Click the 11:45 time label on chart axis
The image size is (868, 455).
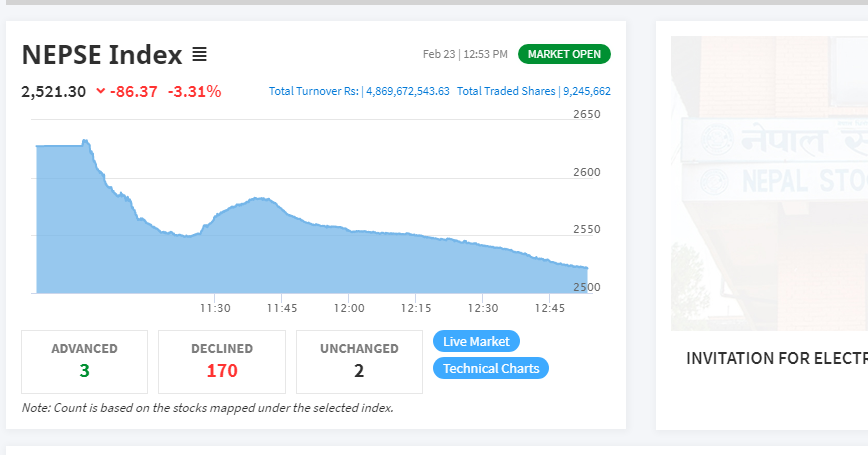(282, 308)
